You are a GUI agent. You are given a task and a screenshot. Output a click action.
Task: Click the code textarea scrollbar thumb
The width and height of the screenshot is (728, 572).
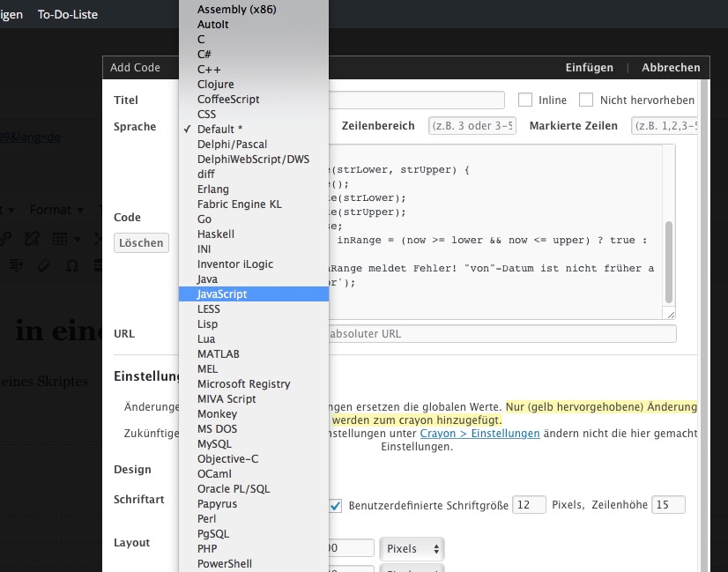(x=669, y=263)
